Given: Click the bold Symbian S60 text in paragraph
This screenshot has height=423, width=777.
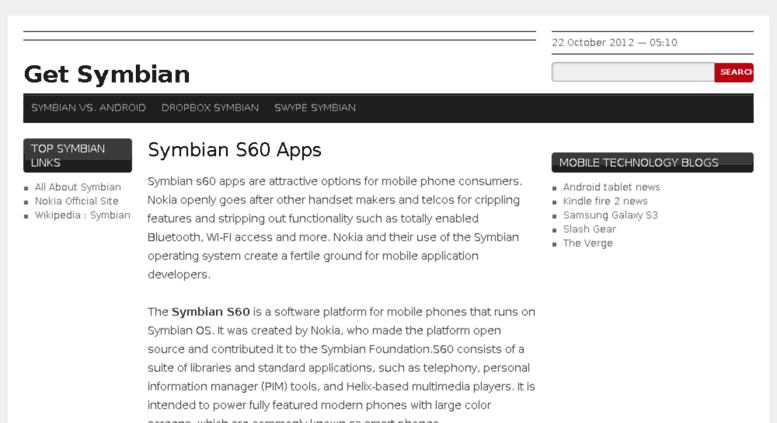Looking at the screenshot, I should (211, 312).
